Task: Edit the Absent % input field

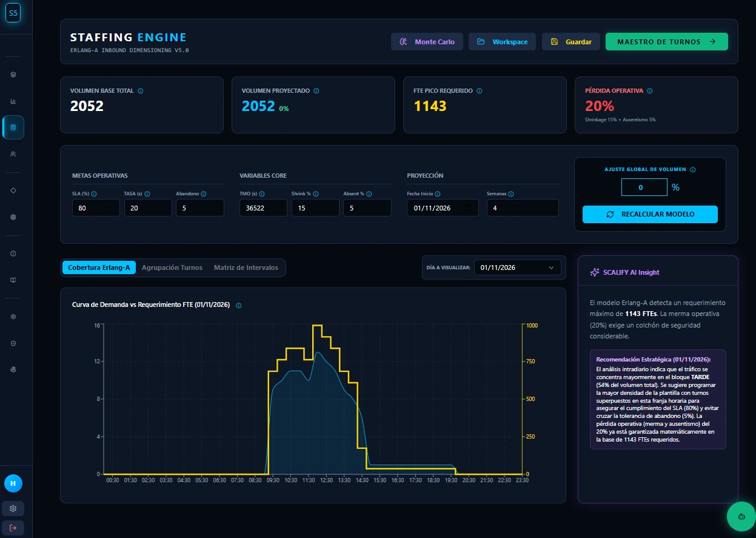Action: point(367,208)
